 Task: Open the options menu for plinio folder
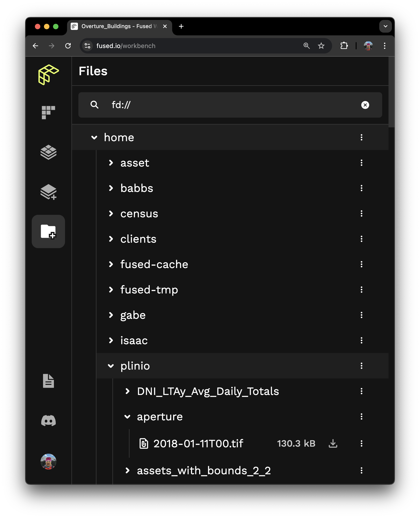[x=362, y=366]
